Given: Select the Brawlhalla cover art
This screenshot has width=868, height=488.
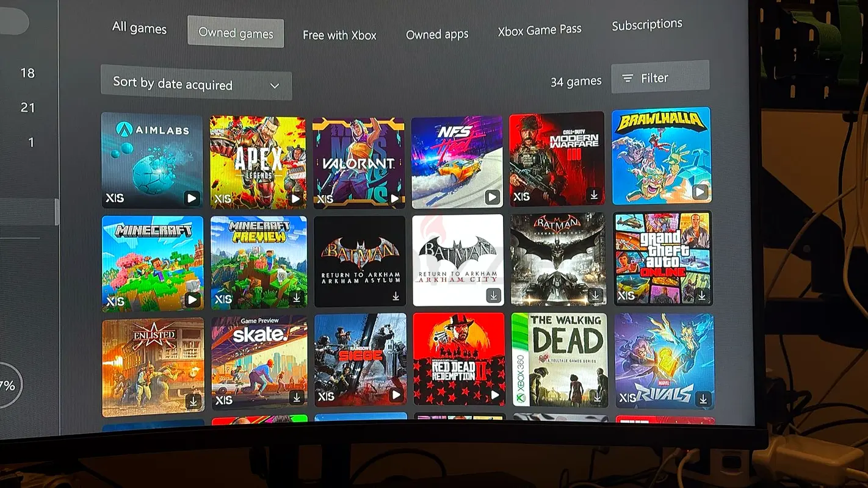Looking at the screenshot, I should [661, 155].
